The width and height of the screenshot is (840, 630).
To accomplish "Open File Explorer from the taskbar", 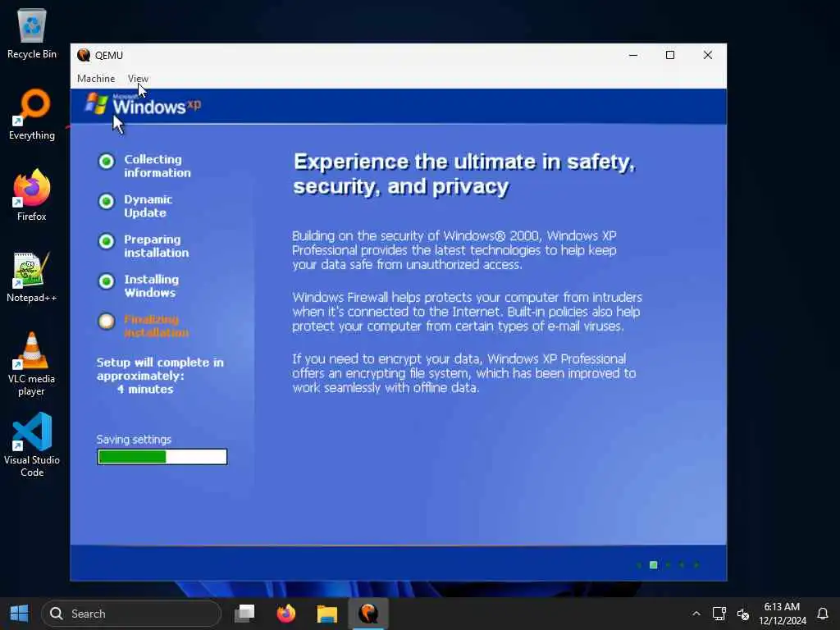I will (326, 614).
